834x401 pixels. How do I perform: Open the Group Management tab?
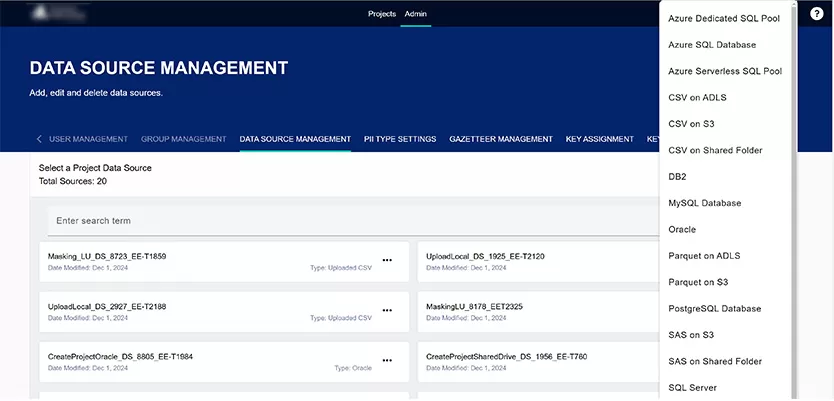(x=183, y=139)
